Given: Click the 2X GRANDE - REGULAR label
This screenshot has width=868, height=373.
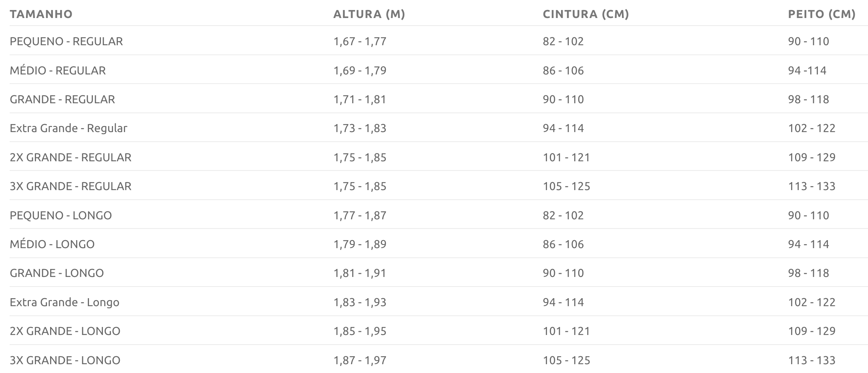Looking at the screenshot, I should [71, 157].
